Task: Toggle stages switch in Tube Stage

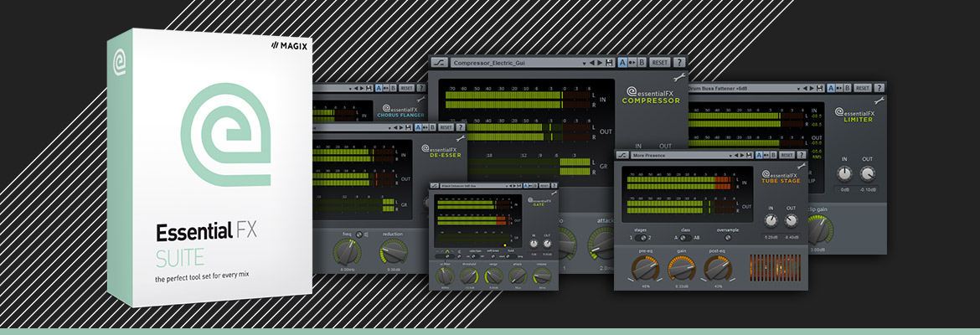Action: point(641,238)
